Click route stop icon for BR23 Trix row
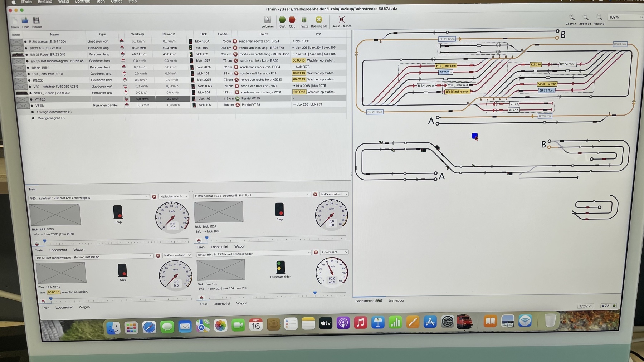 [x=235, y=48]
